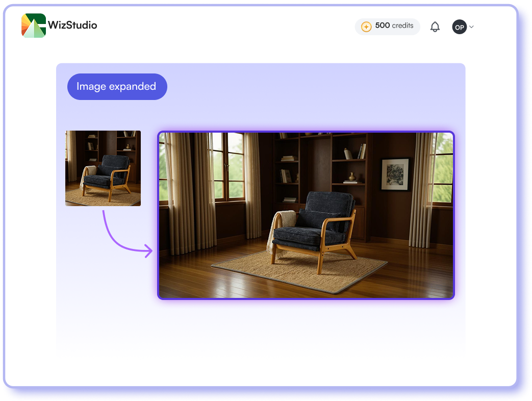Click the WizStudio logo icon

tap(34, 26)
